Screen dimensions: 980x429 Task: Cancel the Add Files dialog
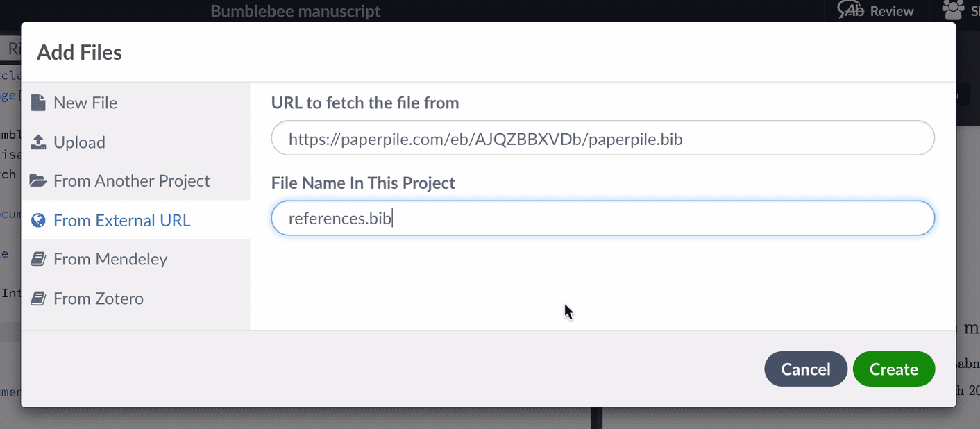click(x=805, y=369)
